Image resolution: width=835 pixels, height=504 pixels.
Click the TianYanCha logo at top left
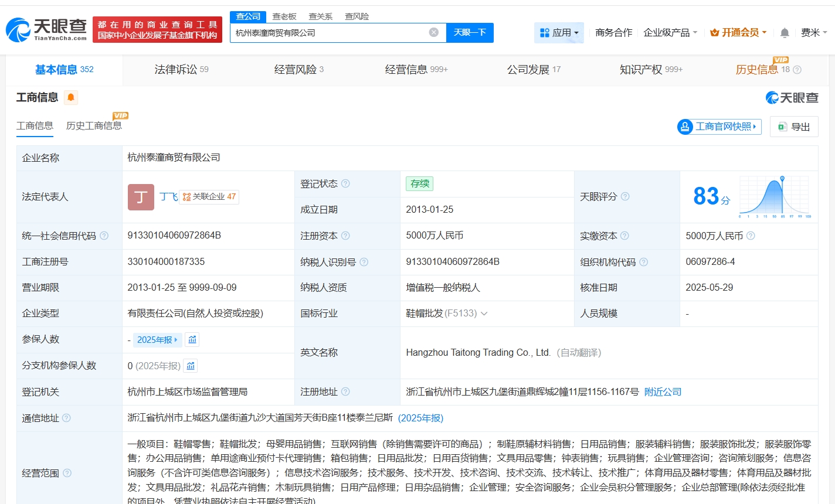(46, 29)
